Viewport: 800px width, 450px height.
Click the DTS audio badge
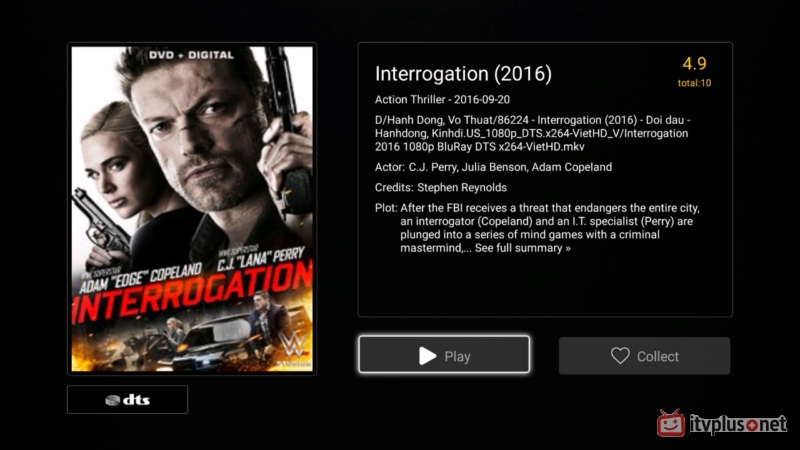[128, 399]
